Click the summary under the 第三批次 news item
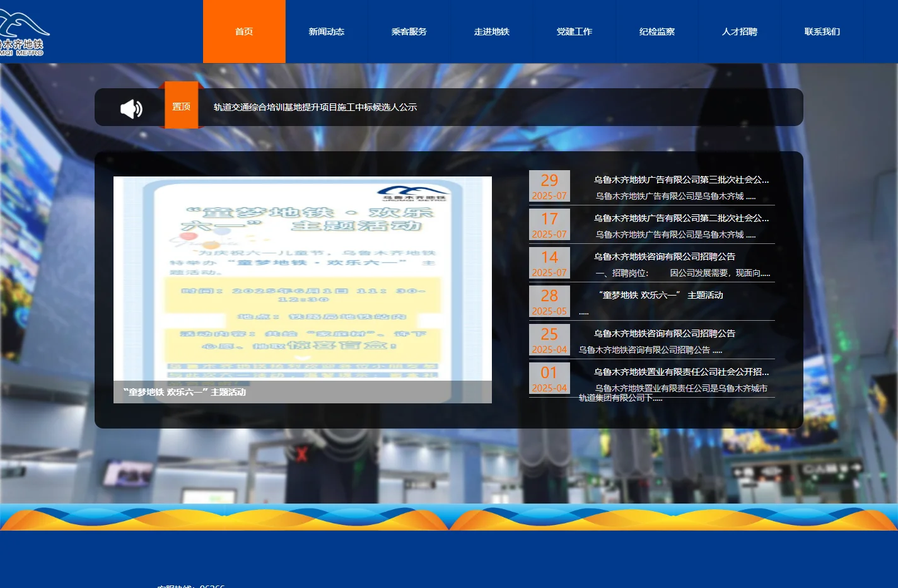The width and height of the screenshot is (898, 588). 675,196
